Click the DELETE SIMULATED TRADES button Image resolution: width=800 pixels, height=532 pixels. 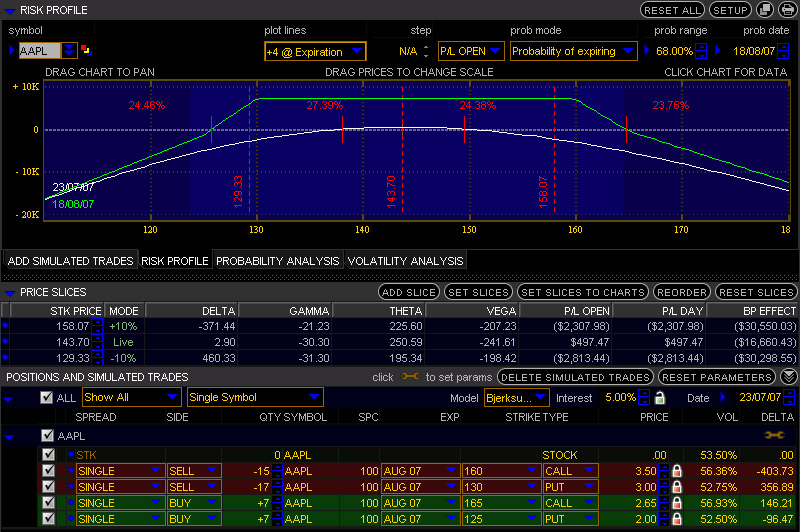pyautogui.click(x=576, y=377)
